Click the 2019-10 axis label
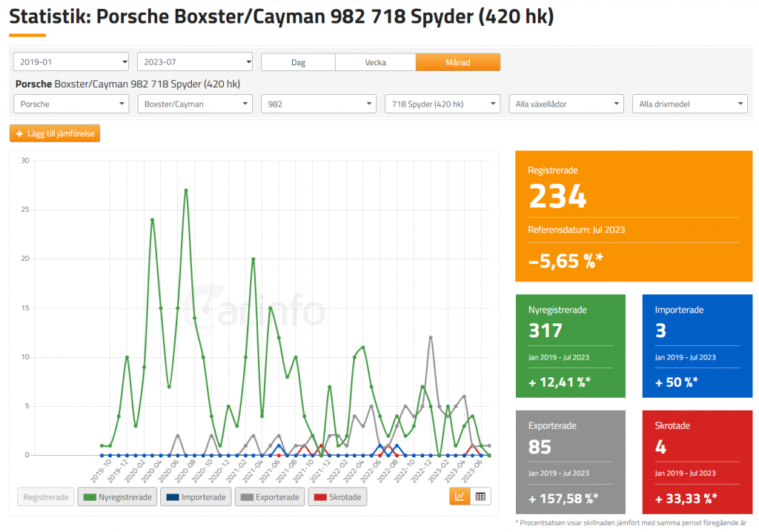The image size is (759, 532). coord(100,471)
